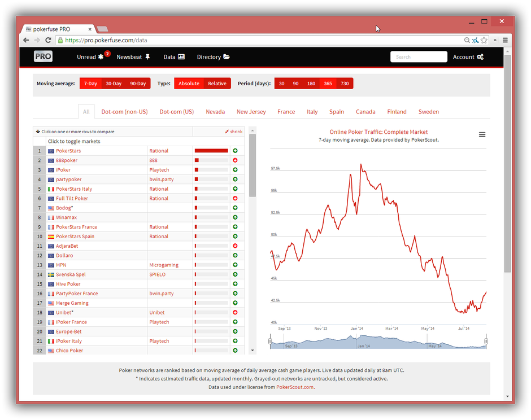
Task: Select the All markets tab
Action: point(86,112)
